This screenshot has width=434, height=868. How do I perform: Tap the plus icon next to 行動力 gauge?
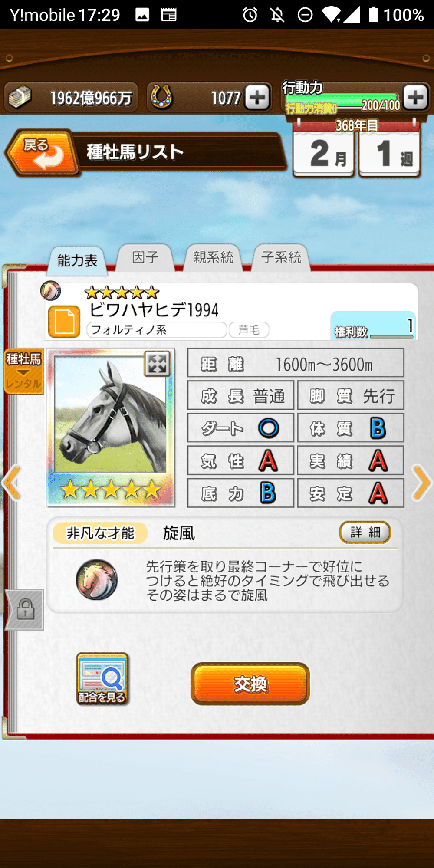(415, 97)
